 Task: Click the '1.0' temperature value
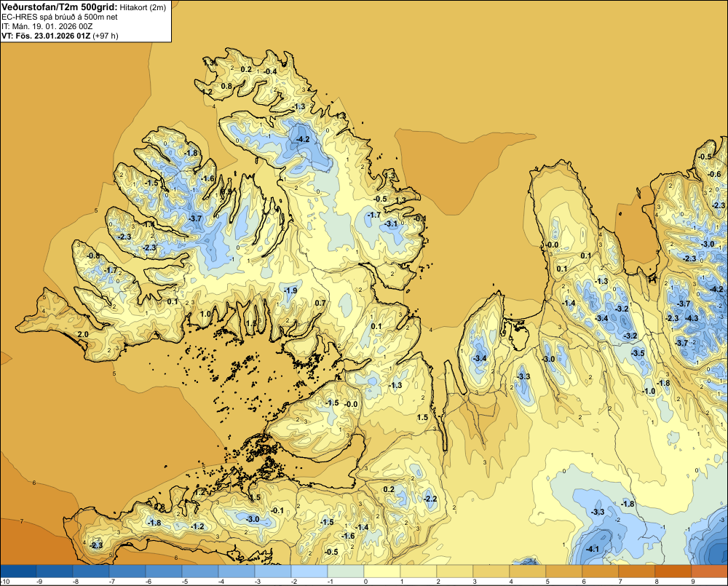(205, 314)
